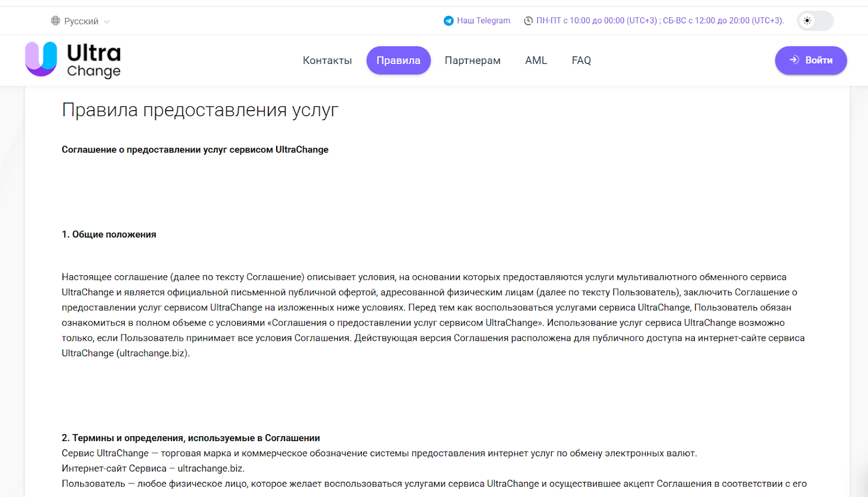Click the arrow icon inside the Войти button
The height and width of the screenshot is (497, 868).
click(794, 60)
